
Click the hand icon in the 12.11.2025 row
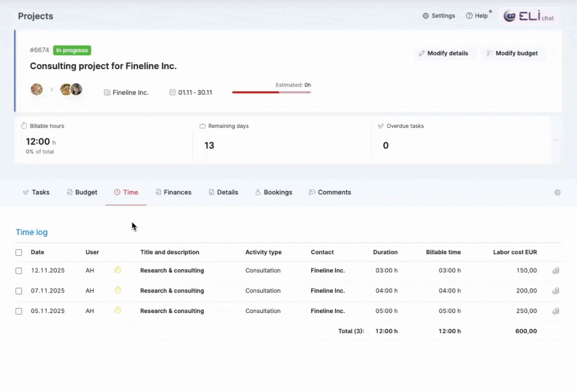117,270
